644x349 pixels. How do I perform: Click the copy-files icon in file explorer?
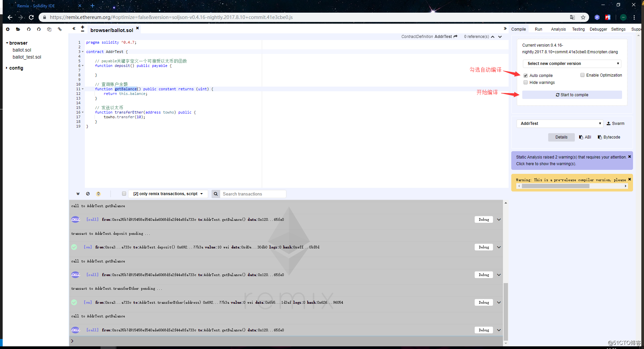(x=49, y=29)
